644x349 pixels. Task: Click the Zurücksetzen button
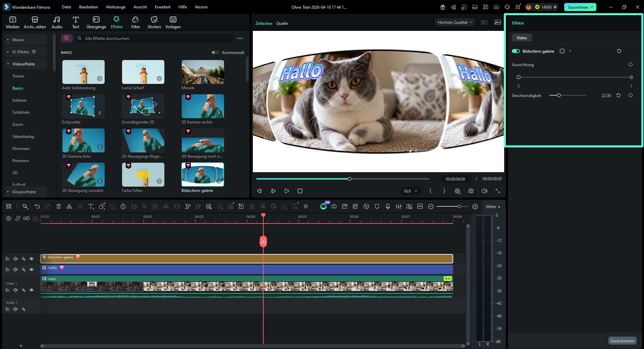[622, 341]
